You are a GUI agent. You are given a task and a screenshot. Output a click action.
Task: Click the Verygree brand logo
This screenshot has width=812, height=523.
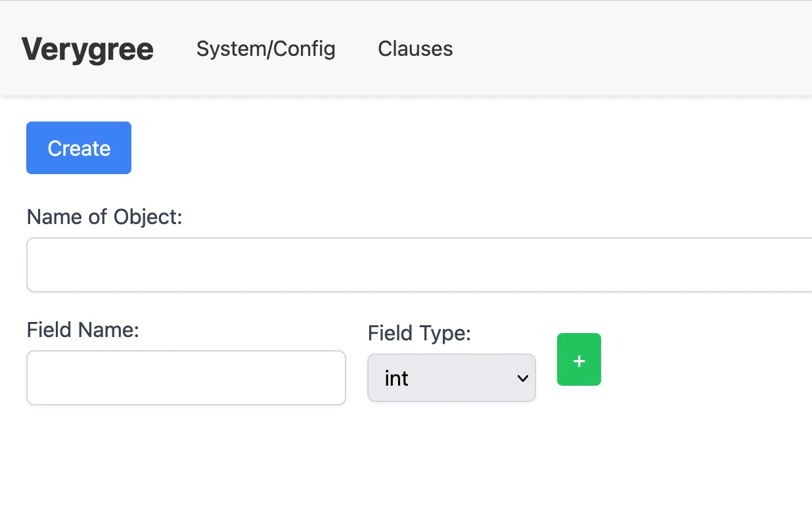pyautogui.click(x=87, y=49)
